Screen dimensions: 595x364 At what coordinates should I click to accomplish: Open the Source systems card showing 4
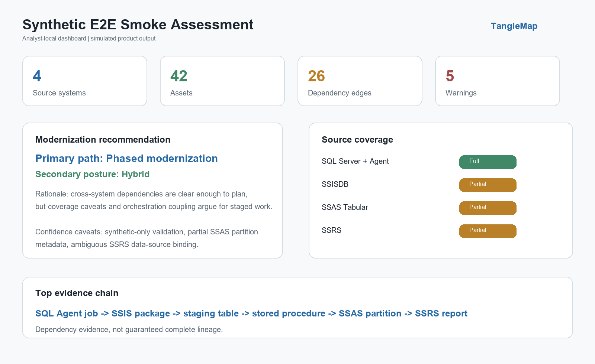tap(85, 81)
